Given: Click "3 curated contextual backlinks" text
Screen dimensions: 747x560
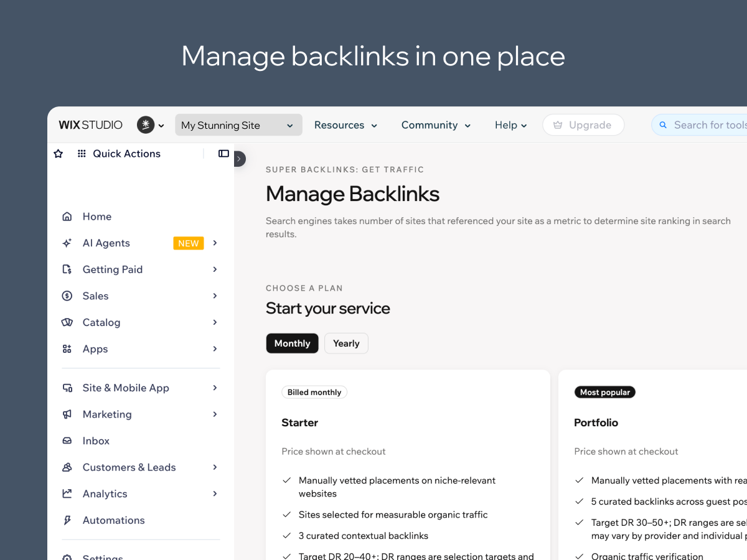Looking at the screenshot, I should point(364,536).
